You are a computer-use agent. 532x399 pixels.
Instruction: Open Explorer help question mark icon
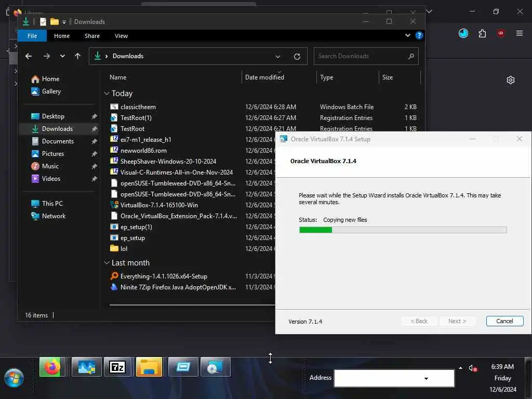(x=419, y=35)
